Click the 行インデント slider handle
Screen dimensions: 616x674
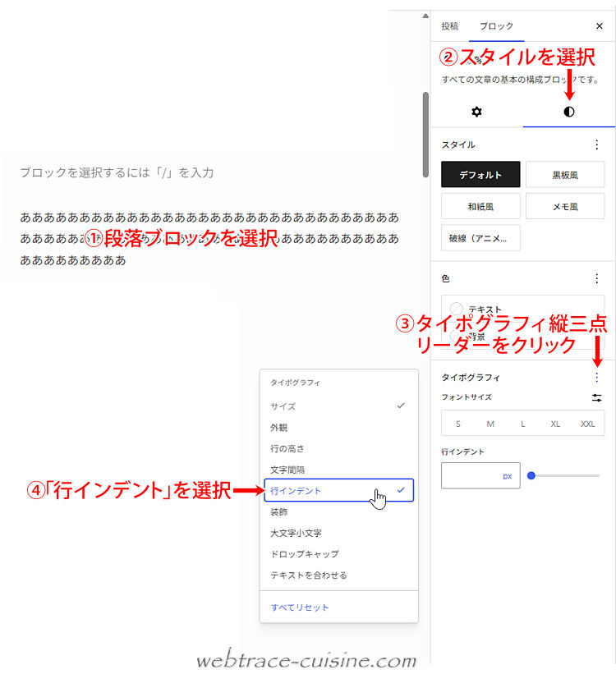[x=531, y=475]
